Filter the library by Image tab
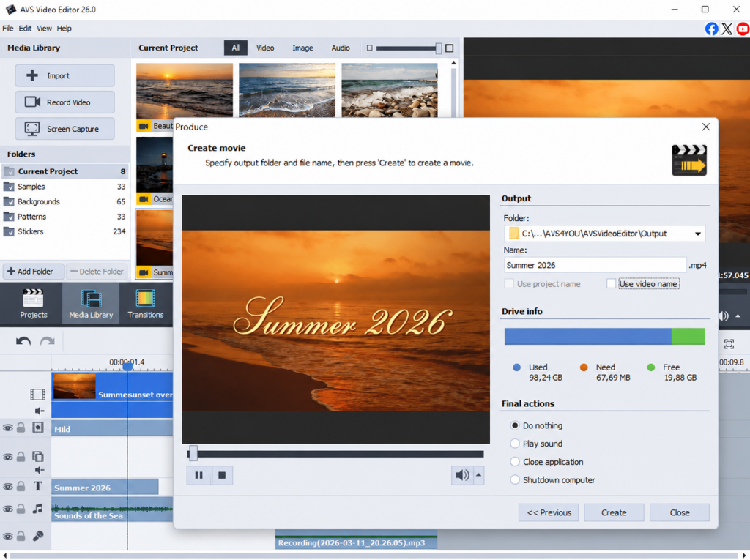The image size is (750, 560). point(302,48)
